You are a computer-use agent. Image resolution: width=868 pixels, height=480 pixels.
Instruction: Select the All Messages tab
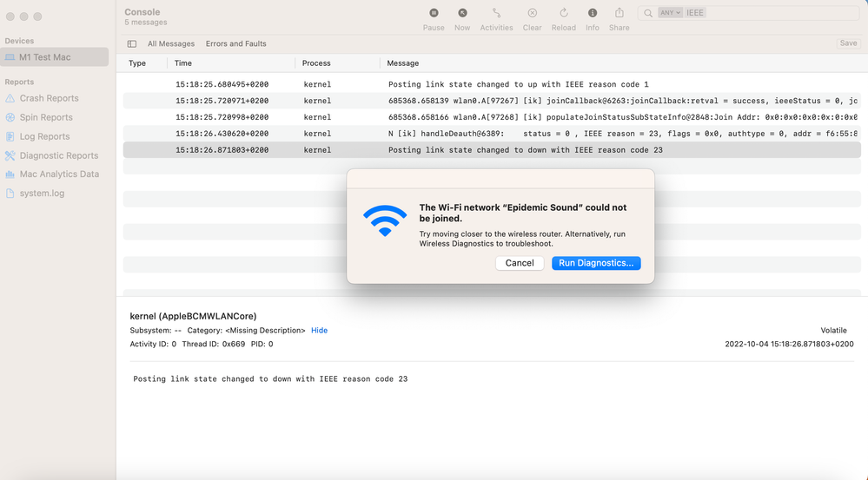(170, 43)
